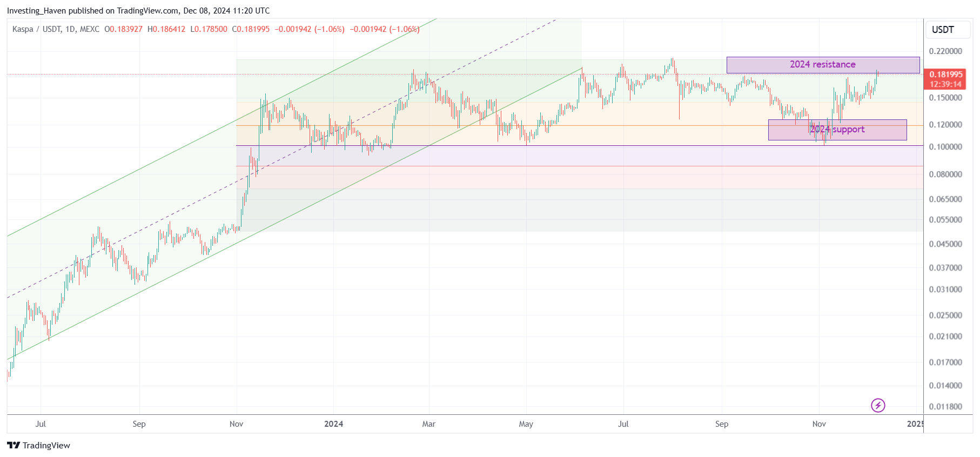Click the May label on time axis
Viewport: 980px width, 457px height.
click(x=526, y=424)
